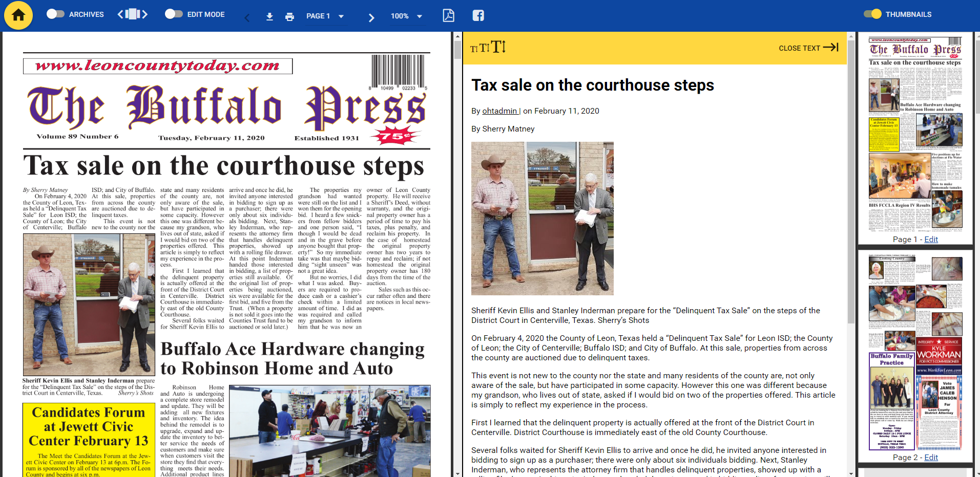The height and width of the screenshot is (477, 980).
Task: Share on Facebook icon
Action: pyautogui.click(x=478, y=15)
